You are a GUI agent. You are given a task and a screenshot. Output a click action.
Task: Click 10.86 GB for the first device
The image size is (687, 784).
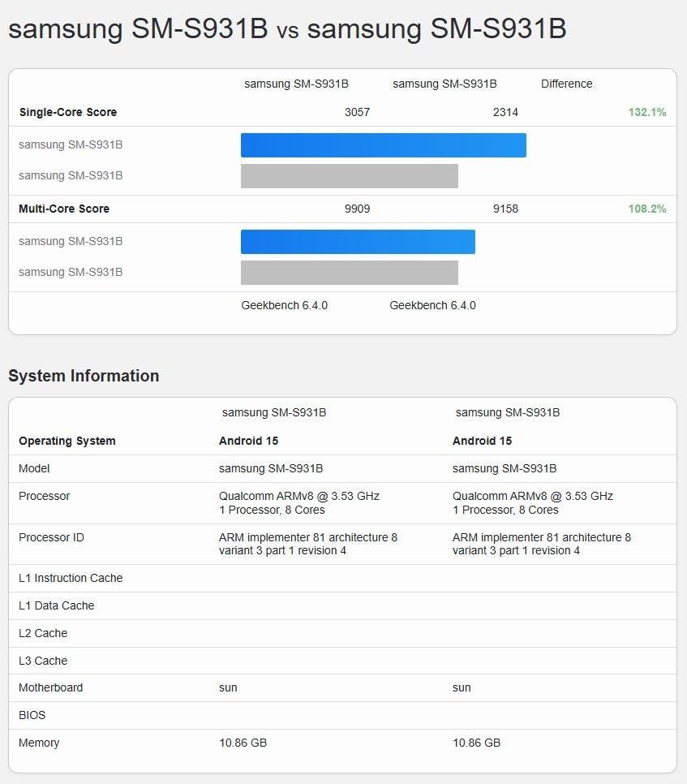(243, 743)
